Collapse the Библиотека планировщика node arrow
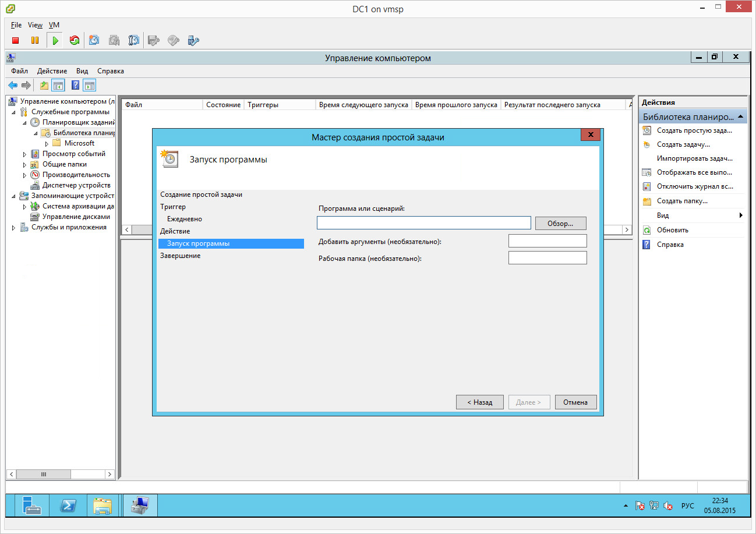The height and width of the screenshot is (534, 756). tap(36, 133)
